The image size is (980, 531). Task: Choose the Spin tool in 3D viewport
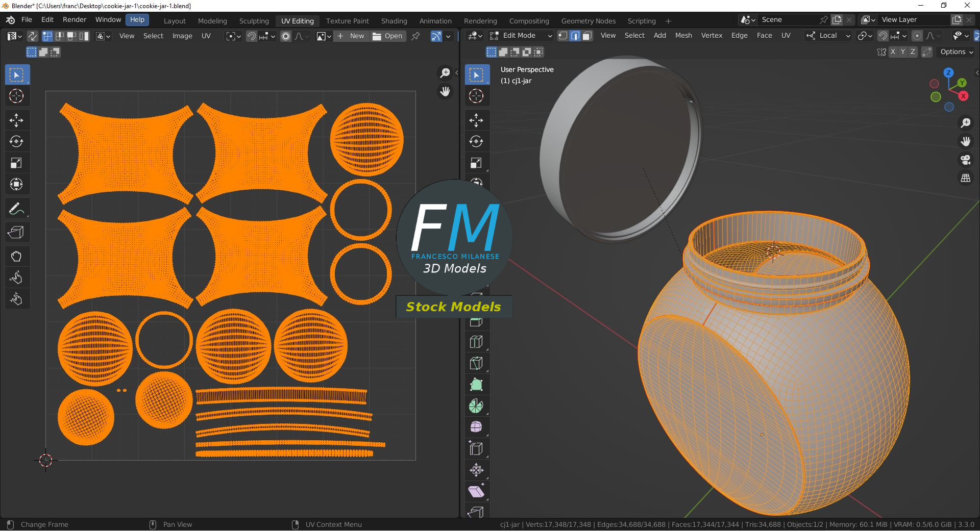476,406
